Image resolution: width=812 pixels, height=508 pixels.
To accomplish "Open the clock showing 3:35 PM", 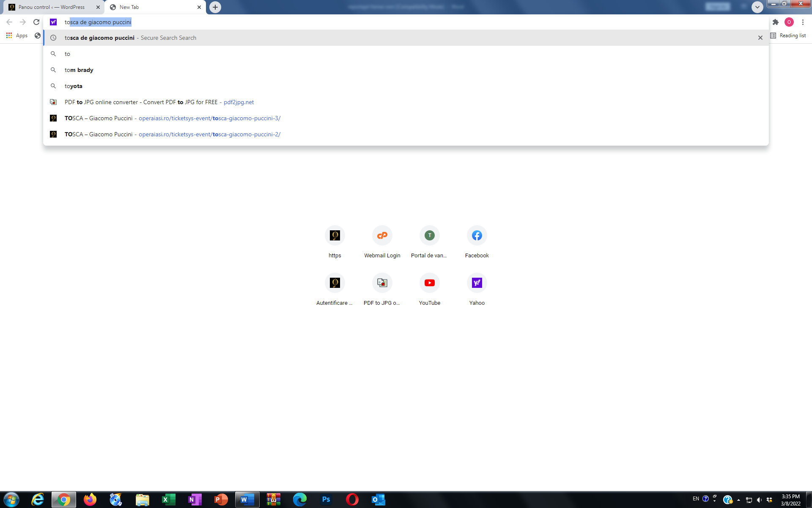I will pos(790,500).
